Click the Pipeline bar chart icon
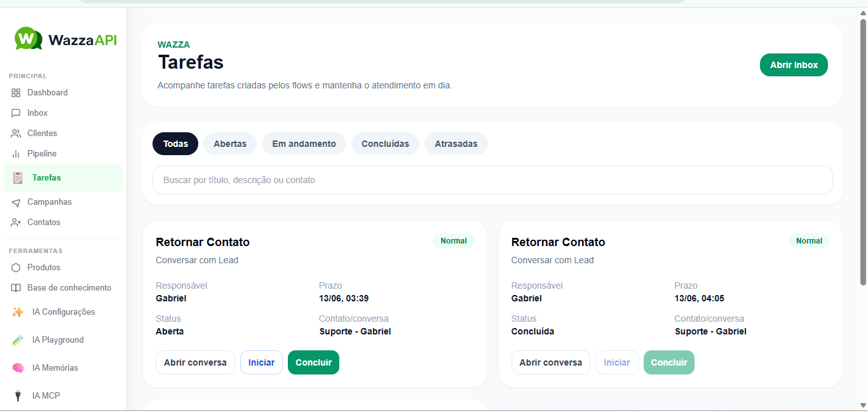Screen dimensions: 868x412 point(16,154)
